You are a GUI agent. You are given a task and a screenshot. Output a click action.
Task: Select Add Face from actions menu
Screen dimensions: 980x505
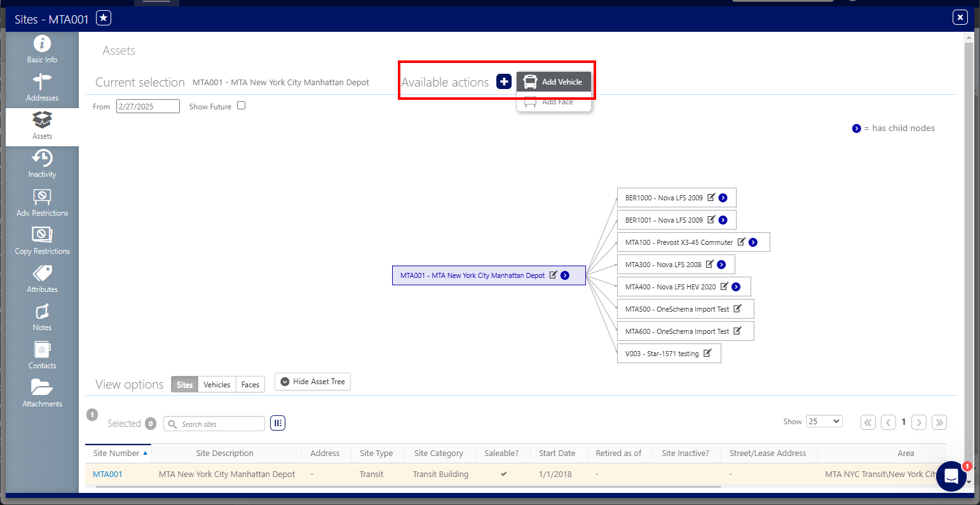(x=554, y=102)
